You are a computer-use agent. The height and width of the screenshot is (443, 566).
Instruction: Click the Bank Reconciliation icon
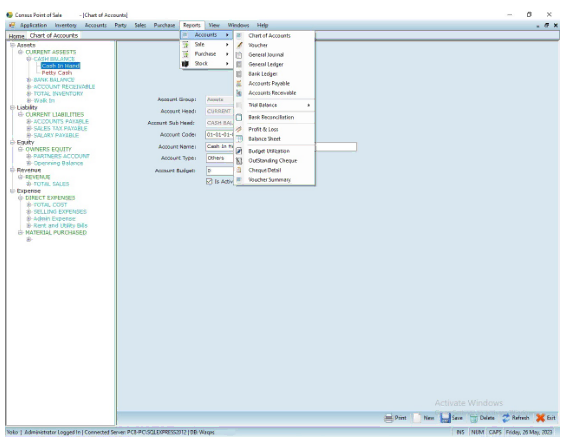[239, 117]
